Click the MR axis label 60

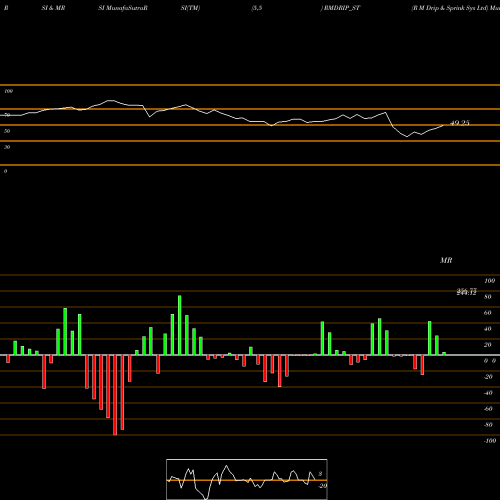[488, 313]
